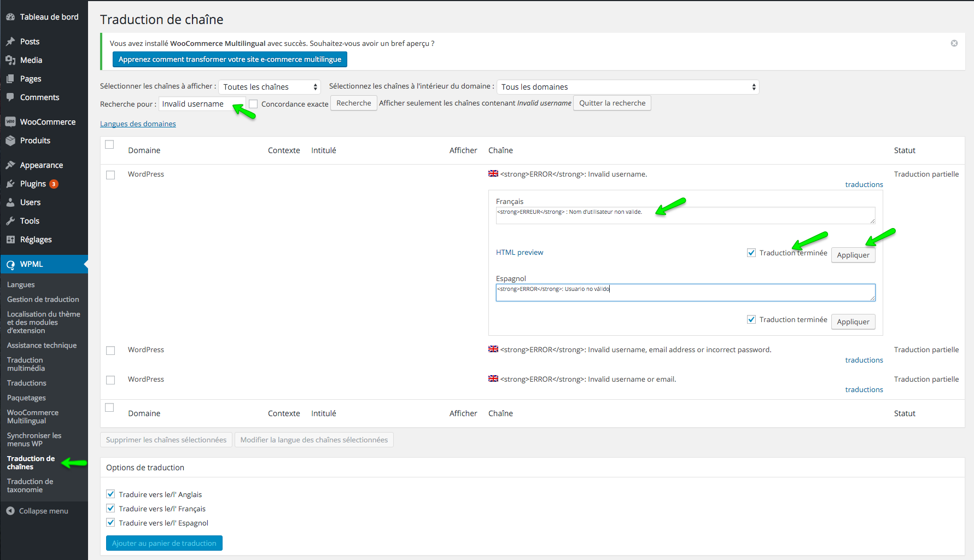The width and height of the screenshot is (974, 560).
Task: Click the Collapse menu arrow icon
Action: [x=10, y=511]
